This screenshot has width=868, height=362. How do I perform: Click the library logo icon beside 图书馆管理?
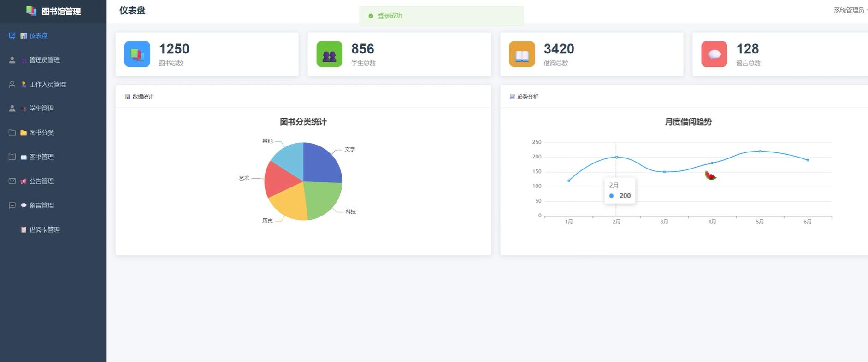(31, 11)
